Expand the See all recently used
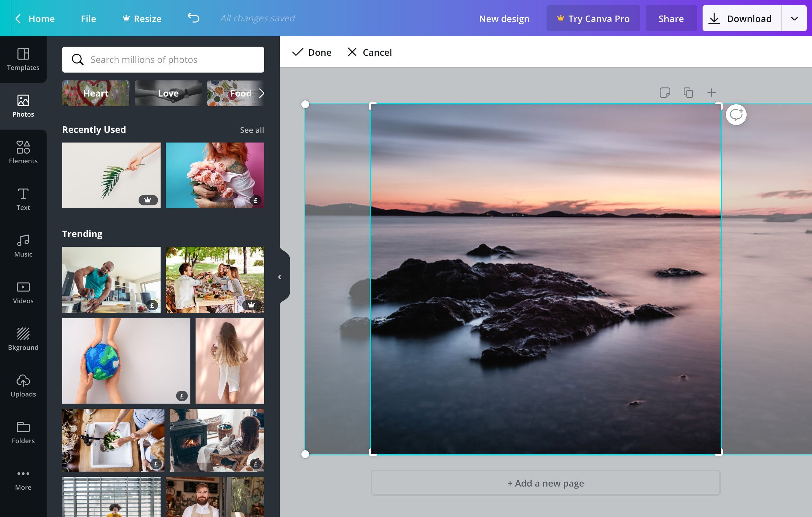The width and height of the screenshot is (812, 517). [252, 129]
